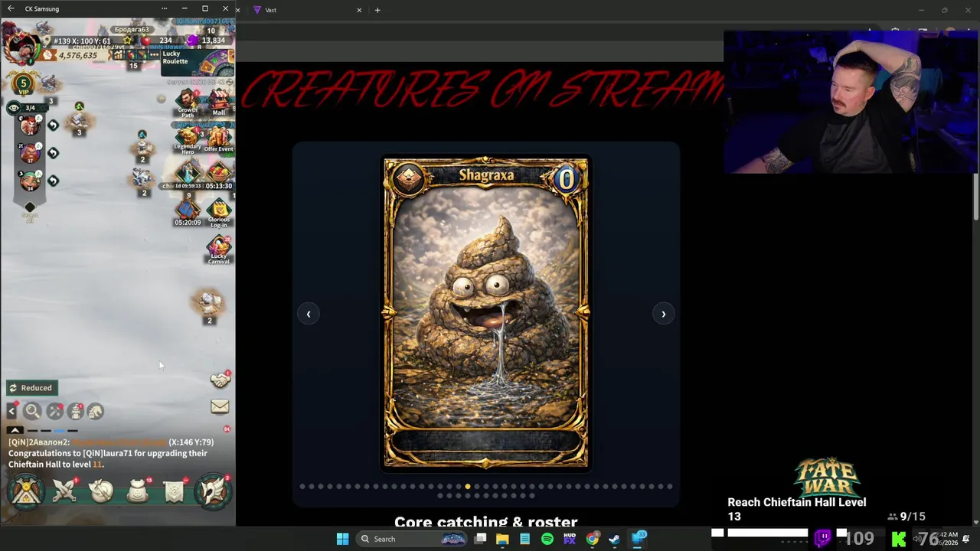The image size is (980, 551).
Task: Open the alliance banner flag icon
Action: (174, 491)
